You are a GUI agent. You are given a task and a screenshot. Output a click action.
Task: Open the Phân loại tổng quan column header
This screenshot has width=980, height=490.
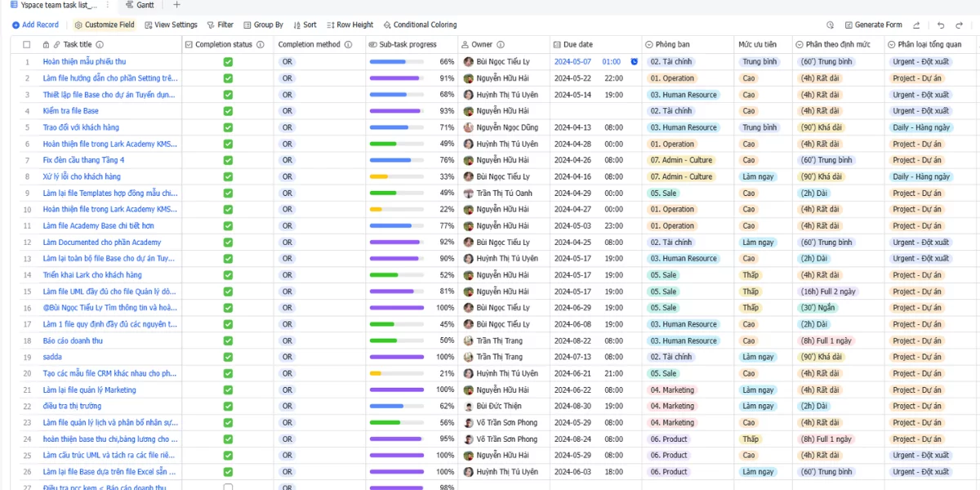[932, 45]
